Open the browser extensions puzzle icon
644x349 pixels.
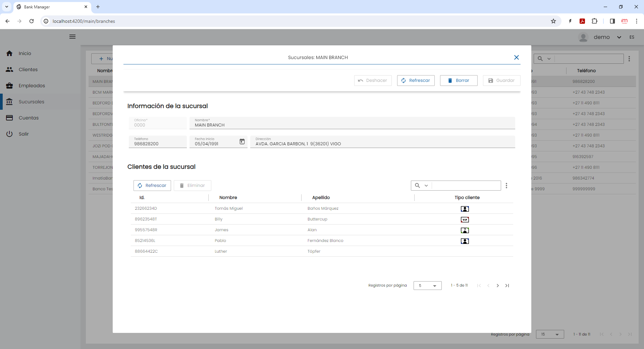(x=594, y=21)
